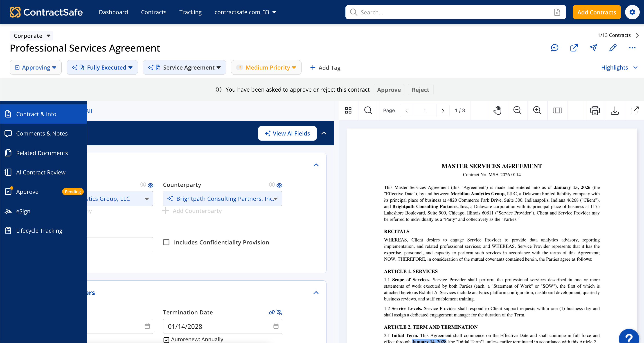This screenshot has height=343, width=644.
Task: Open the Tracking nav item
Action: point(190,12)
